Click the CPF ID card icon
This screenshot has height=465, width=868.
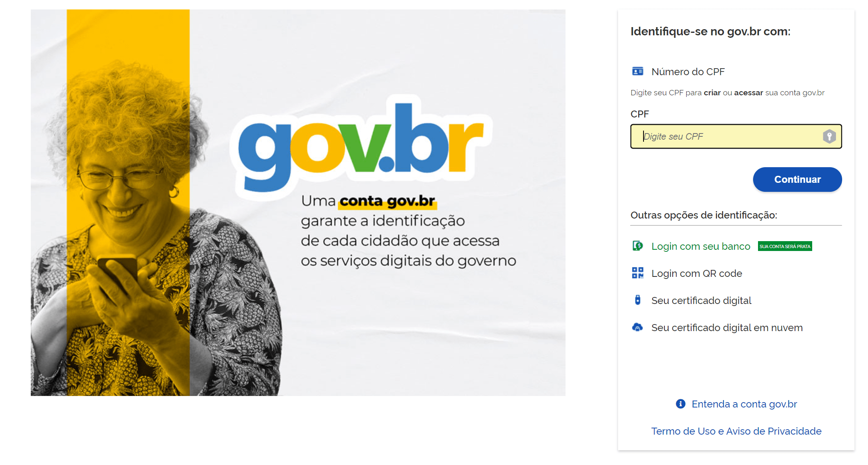click(637, 71)
